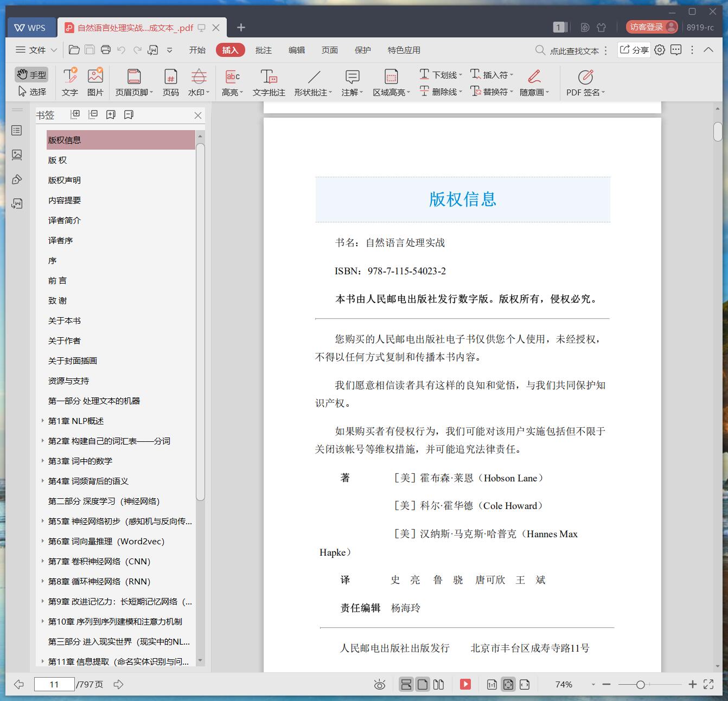Click the Open file folder icon
The height and width of the screenshot is (701, 728).
click(x=74, y=50)
